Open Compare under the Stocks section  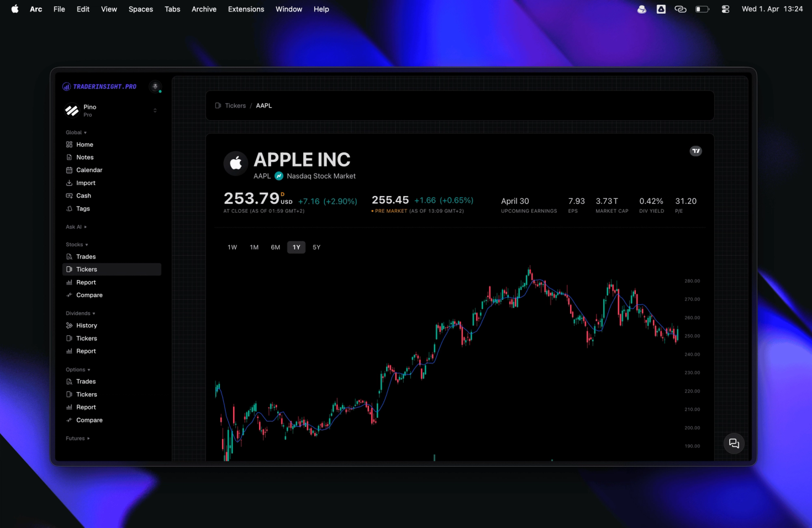pos(89,294)
